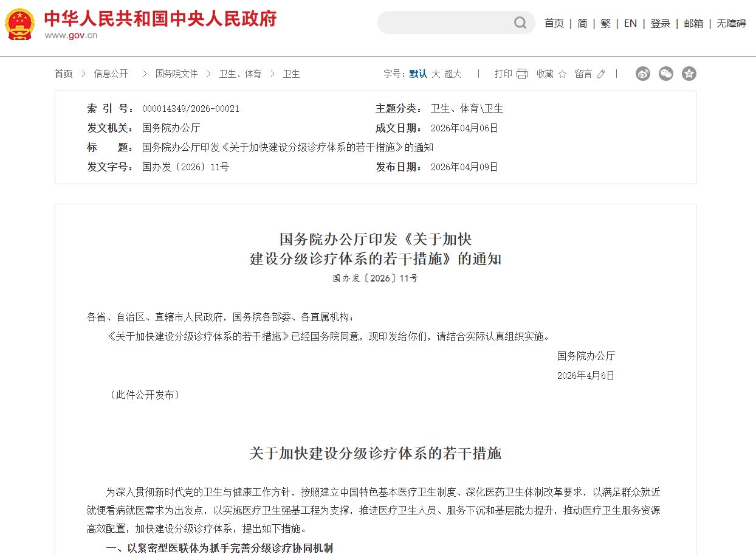
Task: Open the 首页 navigation item
Action: pyautogui.click(x=554, y=23)
